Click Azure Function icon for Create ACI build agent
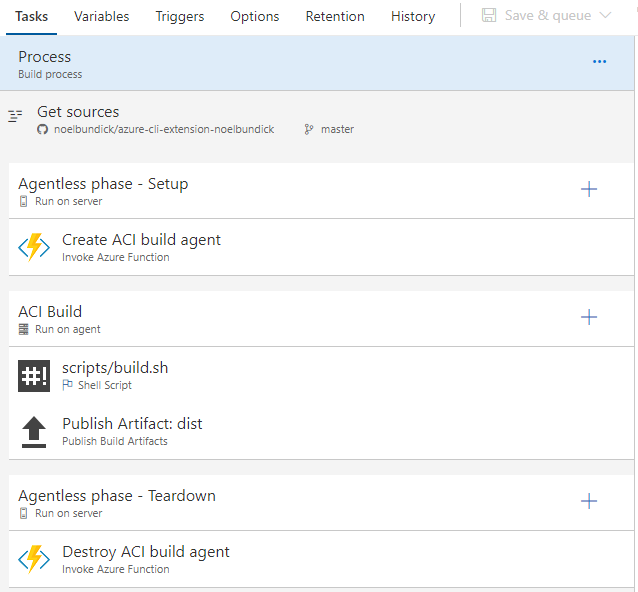The image size is (638, 592). (34, 247)
